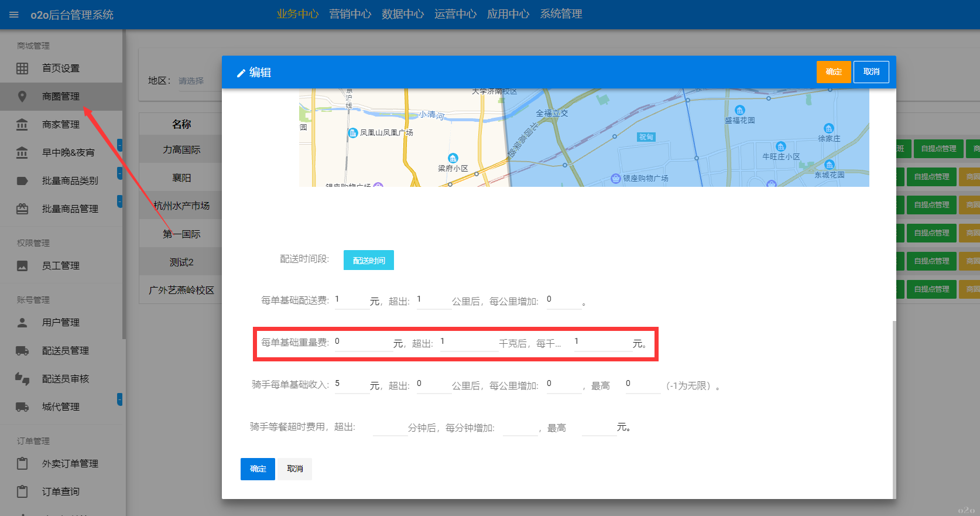The width and height of the screenshot is (980, 516).
Task: Click the person icon beside 用户管理
Action: click(22, 323)
